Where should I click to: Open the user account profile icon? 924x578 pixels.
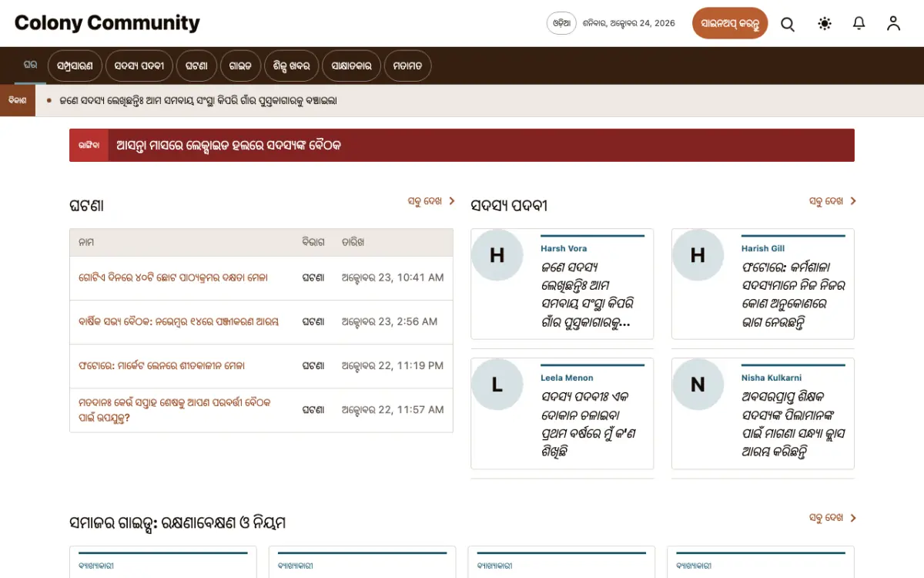click(893, 24)
